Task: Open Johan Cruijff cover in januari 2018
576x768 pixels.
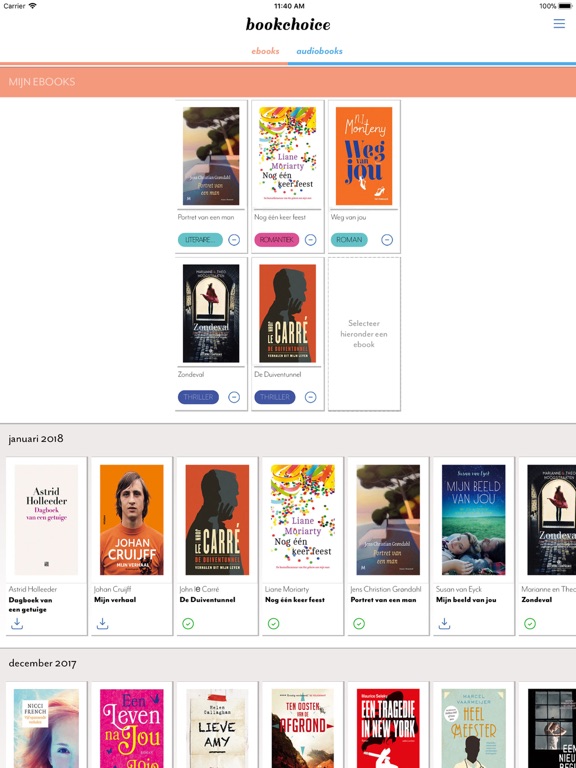Action: point(132,520)
